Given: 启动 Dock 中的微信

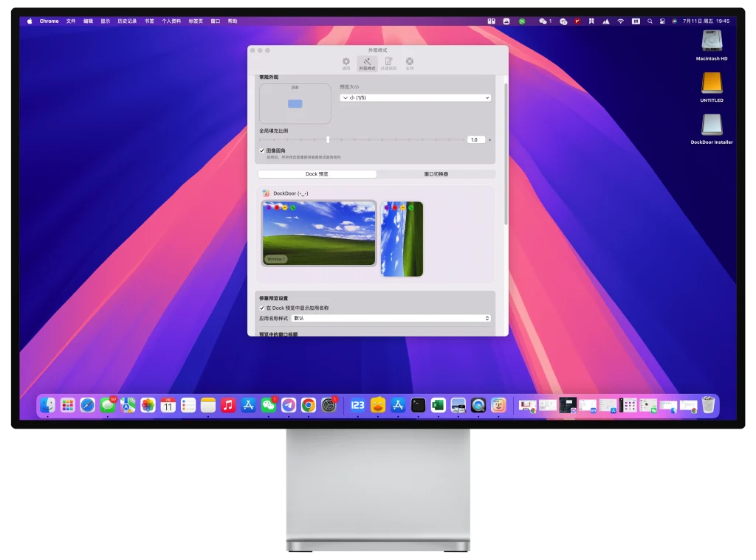Looking at the screenshot, I should click(x=268, y=404).
